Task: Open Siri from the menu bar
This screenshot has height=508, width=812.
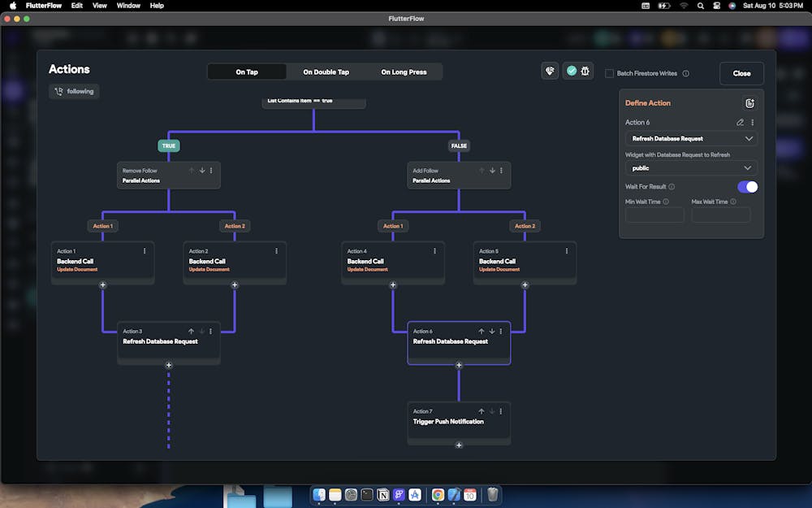Action: click(x=732, y=6)
